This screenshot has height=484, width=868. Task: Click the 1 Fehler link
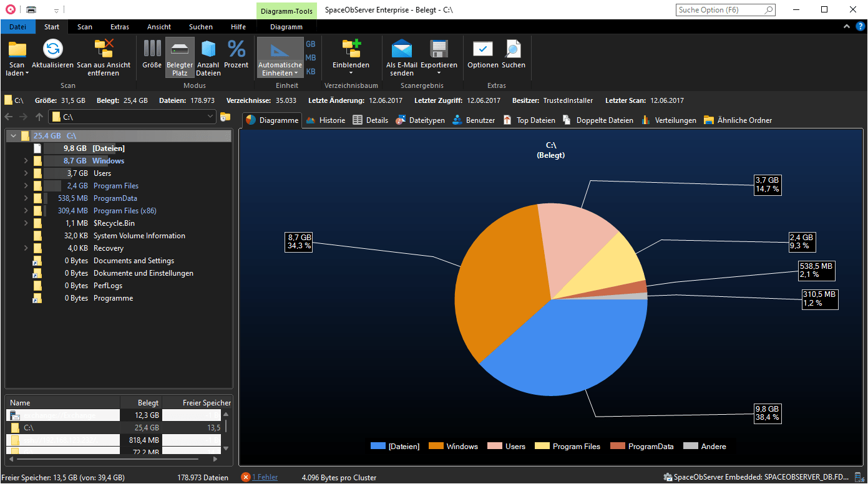point(265,477)
